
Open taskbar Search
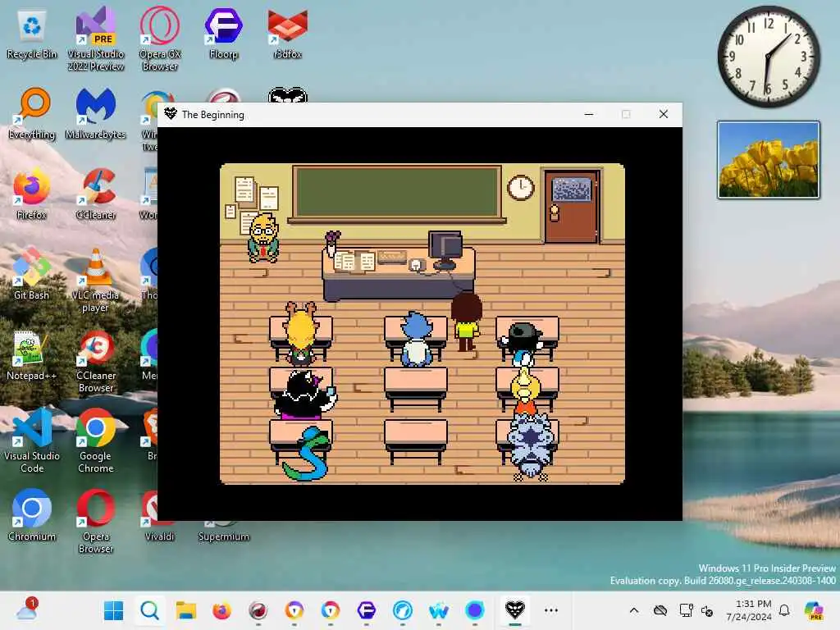click(150, 610)
